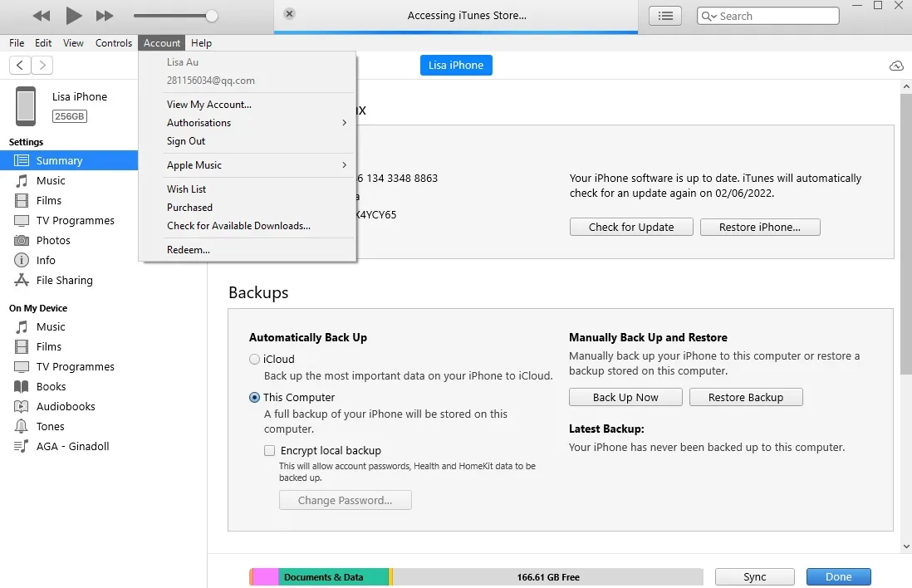Image resolution: width=912 pixels, height=588 pixels.
Task: Click the fast forward next button
Action: pyautogui.click(x=105, y=16)
